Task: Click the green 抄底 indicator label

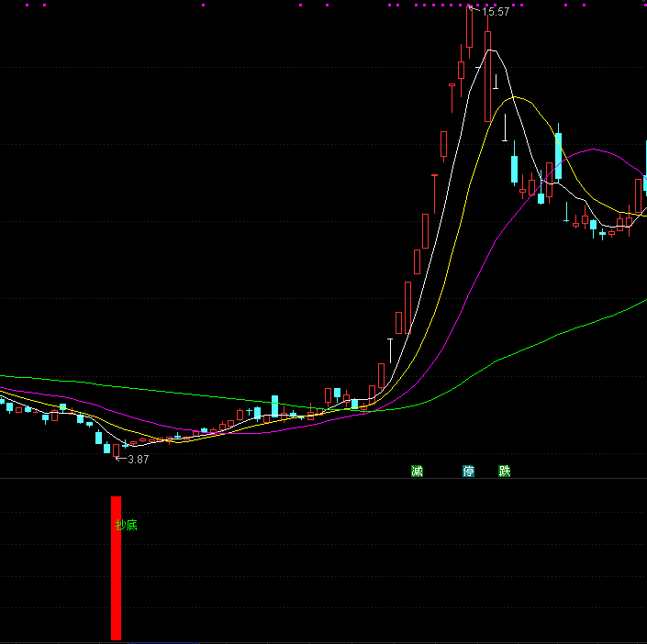Action: (x=127, y=525)
